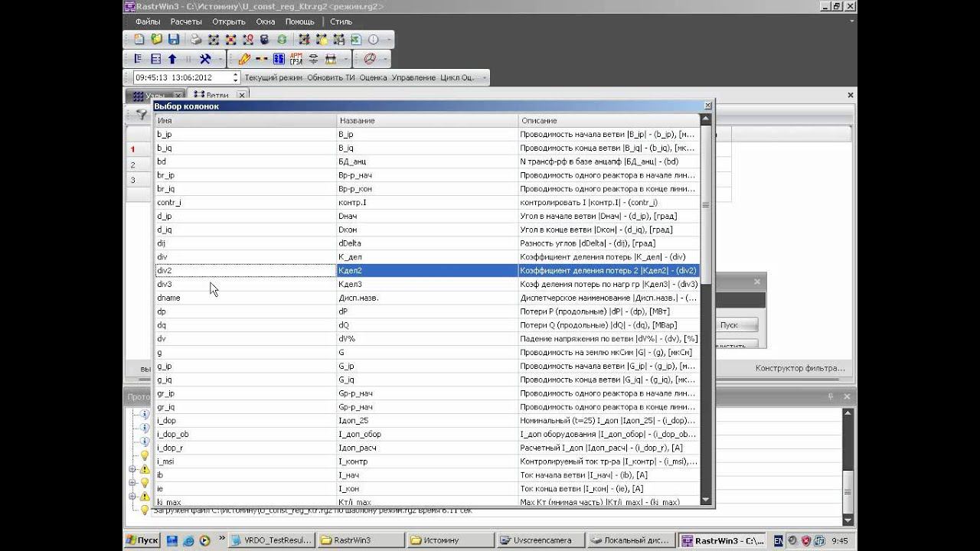The height and width of the screenshot is (551, 980).
Task: Open the Расчеты menu
Action: tap(186, 22)
